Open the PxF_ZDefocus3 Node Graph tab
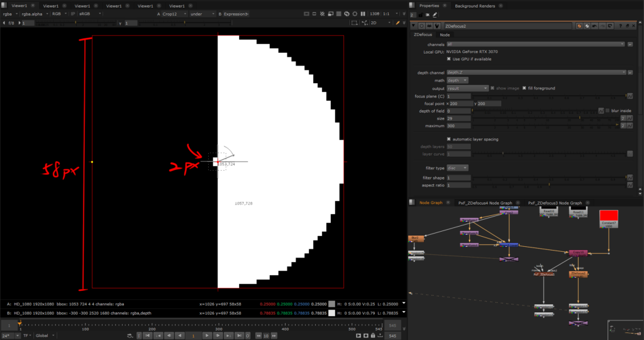The width and height of the screenshot is (644, 340). click(x=555, y=203)
